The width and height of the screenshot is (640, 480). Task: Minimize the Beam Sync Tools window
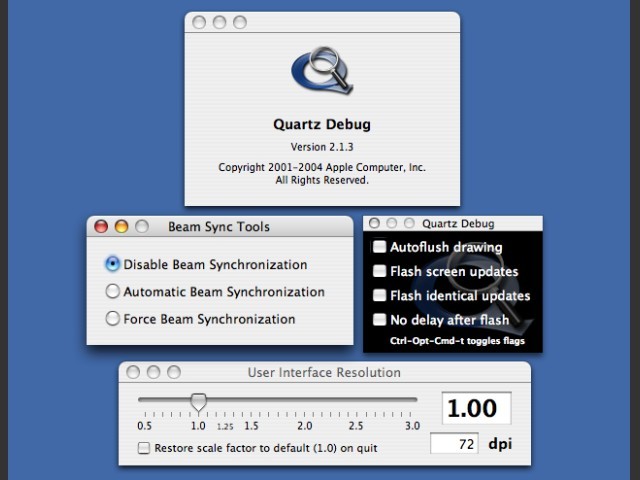[121, 226]
